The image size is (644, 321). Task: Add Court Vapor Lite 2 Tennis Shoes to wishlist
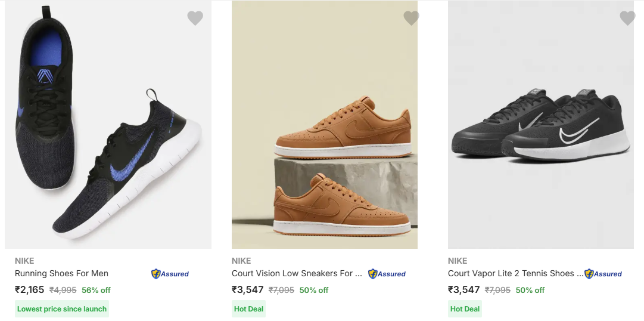point(627,18)
